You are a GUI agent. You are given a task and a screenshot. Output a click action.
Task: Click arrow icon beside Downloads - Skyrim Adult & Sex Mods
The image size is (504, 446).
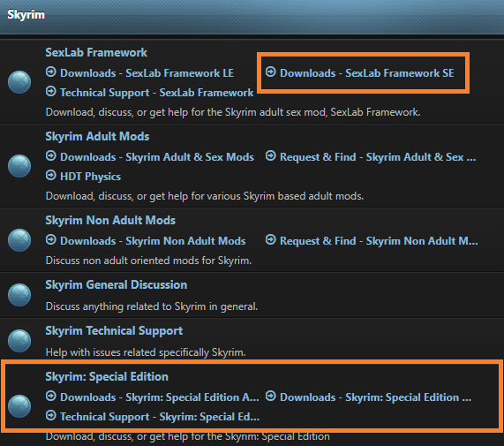pyautogui.click(x=51, y=155)
